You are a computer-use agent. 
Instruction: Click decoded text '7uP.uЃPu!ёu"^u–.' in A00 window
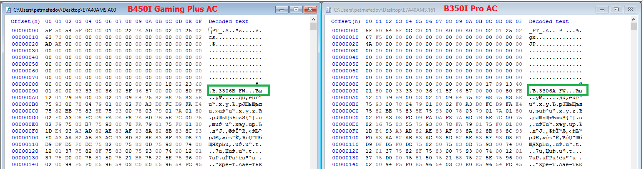(235, 158)
